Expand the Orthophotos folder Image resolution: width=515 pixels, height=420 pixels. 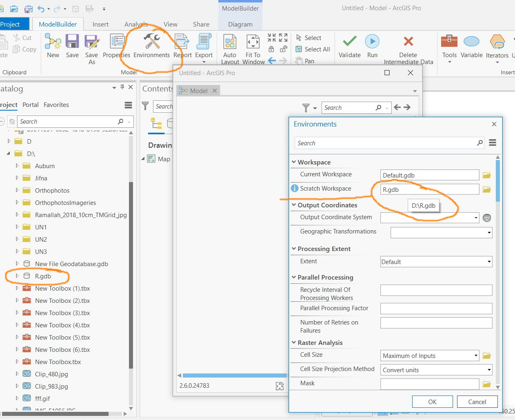pos(17,190)
